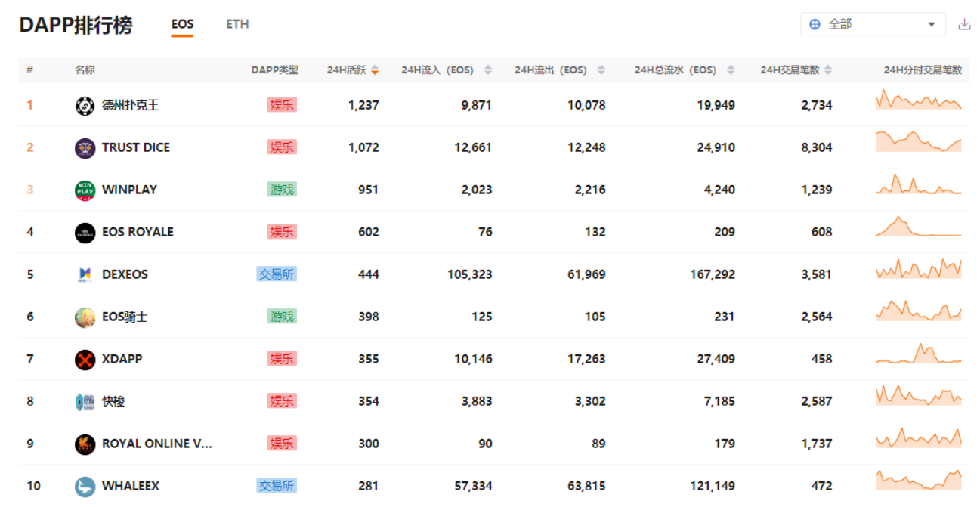Click the WINPLAY 24H transaction sparkline chart

coord(919,184)
